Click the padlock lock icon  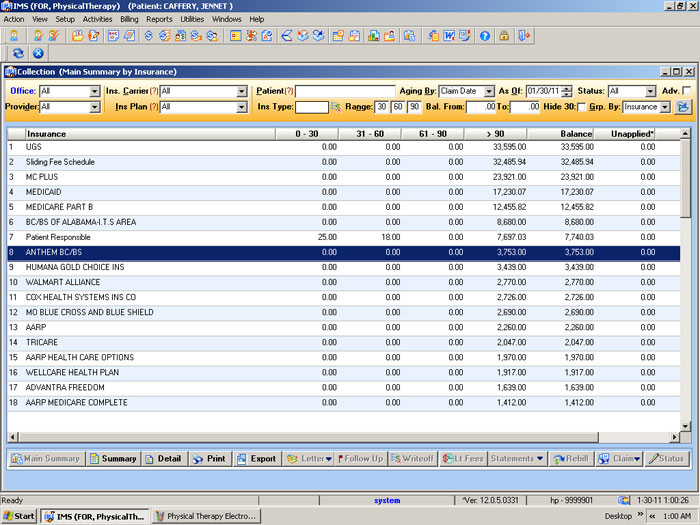504,36
